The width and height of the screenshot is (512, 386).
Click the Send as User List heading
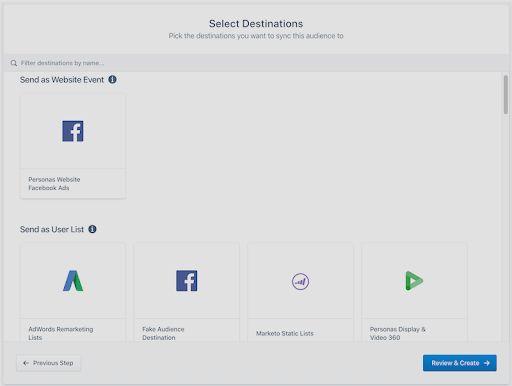(52, 229)
